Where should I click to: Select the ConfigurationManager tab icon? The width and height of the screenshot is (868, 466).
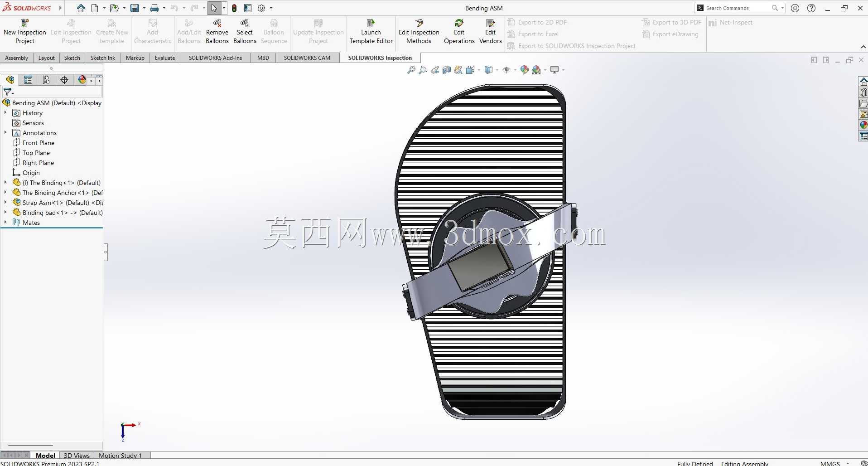coord(46,80)
